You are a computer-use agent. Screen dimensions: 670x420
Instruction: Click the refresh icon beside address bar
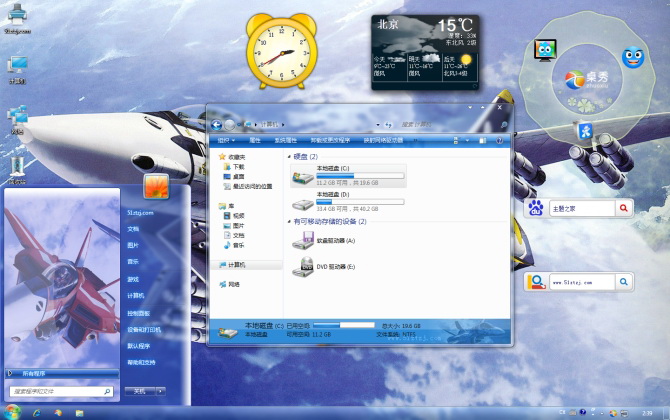coord(388,125)
